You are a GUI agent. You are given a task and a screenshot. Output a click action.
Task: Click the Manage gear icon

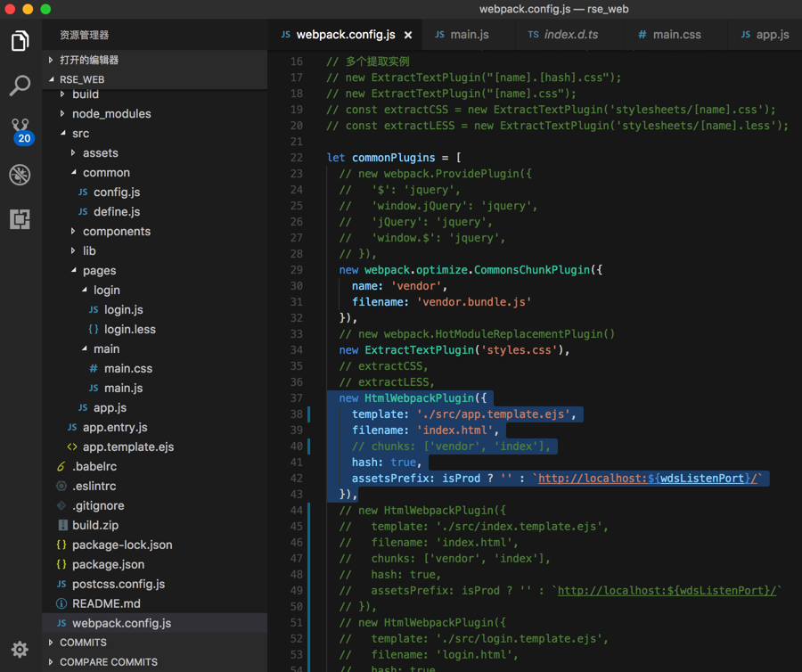coord(20,649)
